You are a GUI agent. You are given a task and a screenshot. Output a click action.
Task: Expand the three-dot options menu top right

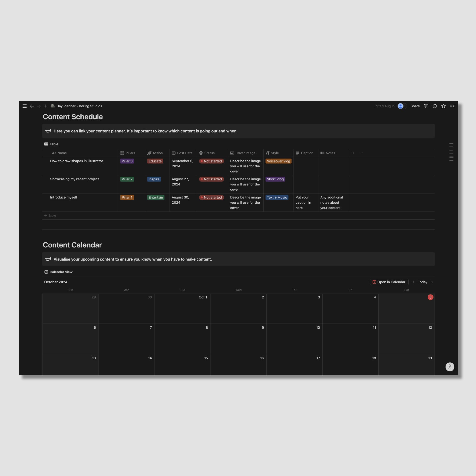pos(452,106)
